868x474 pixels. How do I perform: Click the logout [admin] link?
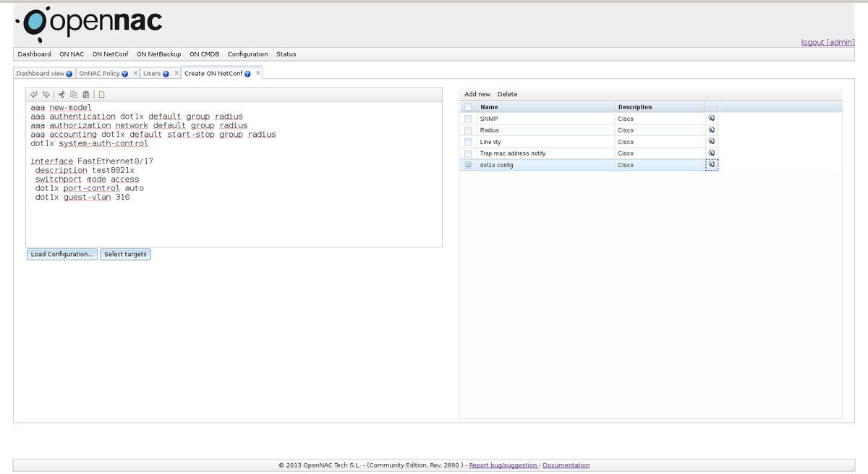827,43
